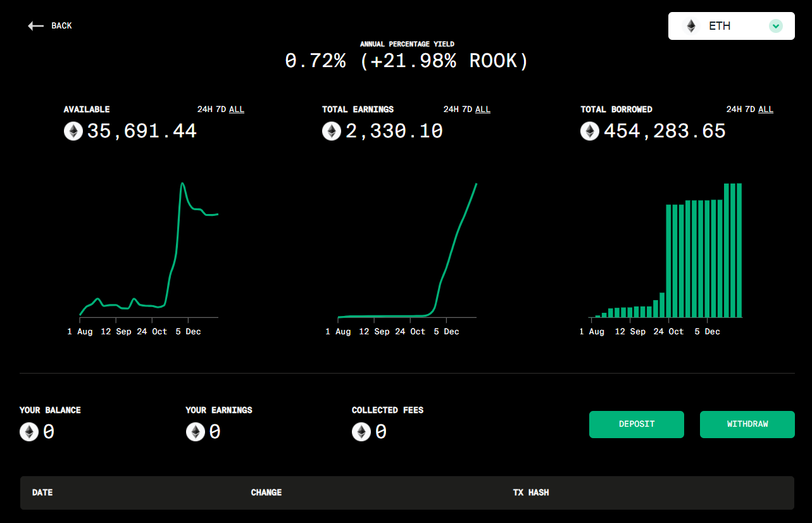
Task: Click the ETH icon under Collected Fees
Action: tap(361, 432)
